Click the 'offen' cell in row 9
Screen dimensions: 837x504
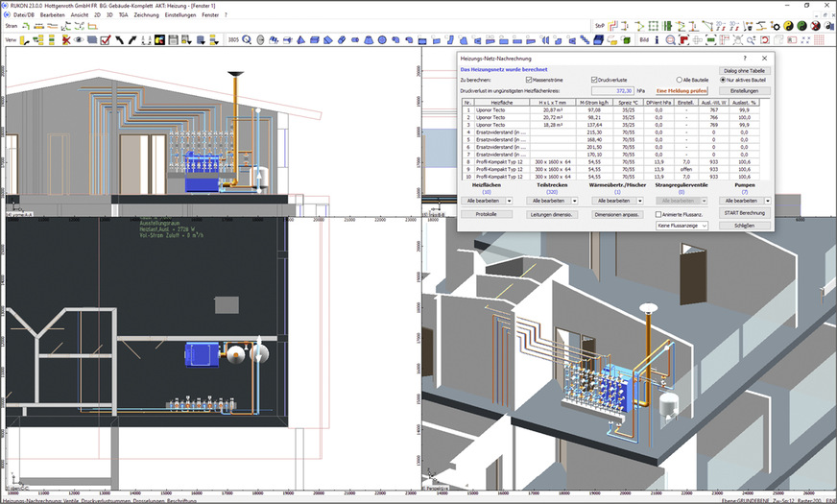686,169
